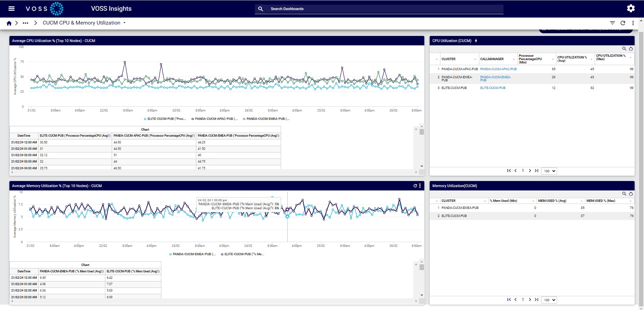
Task: Select ELITE-CUCM-PUB row in Memory Utilization table
Action: [x=532, y=216]
